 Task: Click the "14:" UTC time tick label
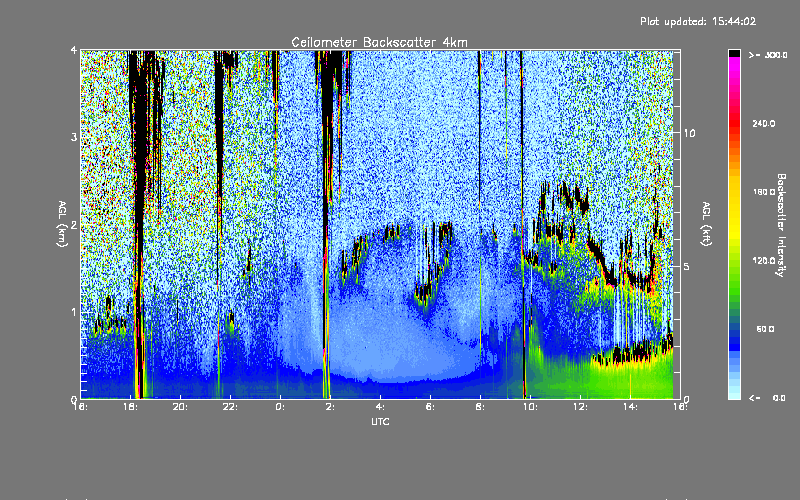pos(630,407)
